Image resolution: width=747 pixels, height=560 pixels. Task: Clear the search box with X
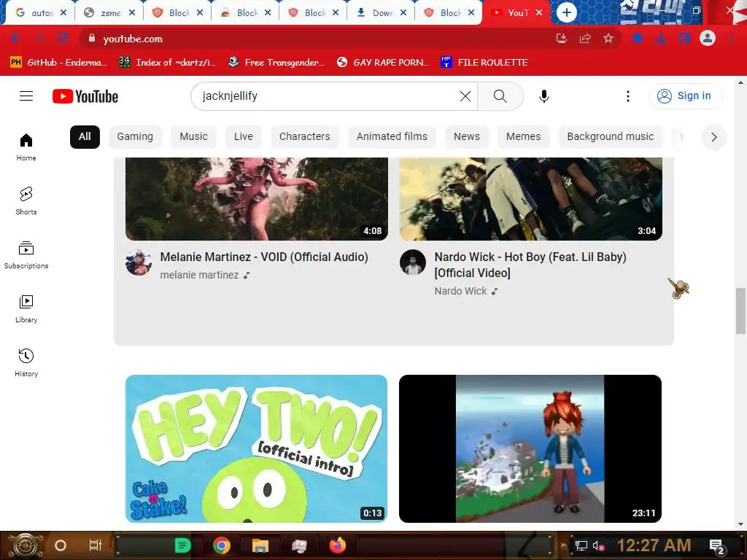click(465, 96)
